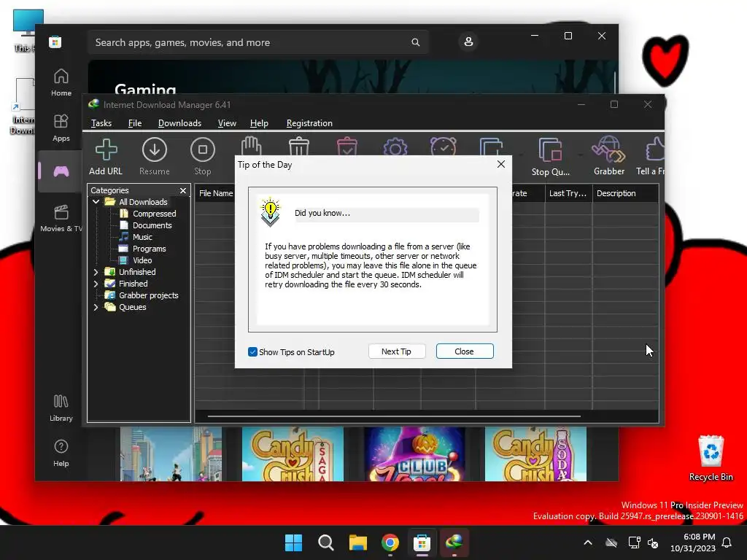
Task: Open the taskbar clock and date
Action: point(693,542)
